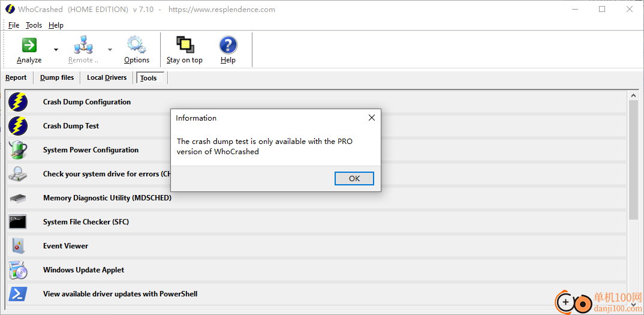Expand the Remote dropdown arrow
The image size is (644, 315).
pyautogui.click(x=110, y=50)
